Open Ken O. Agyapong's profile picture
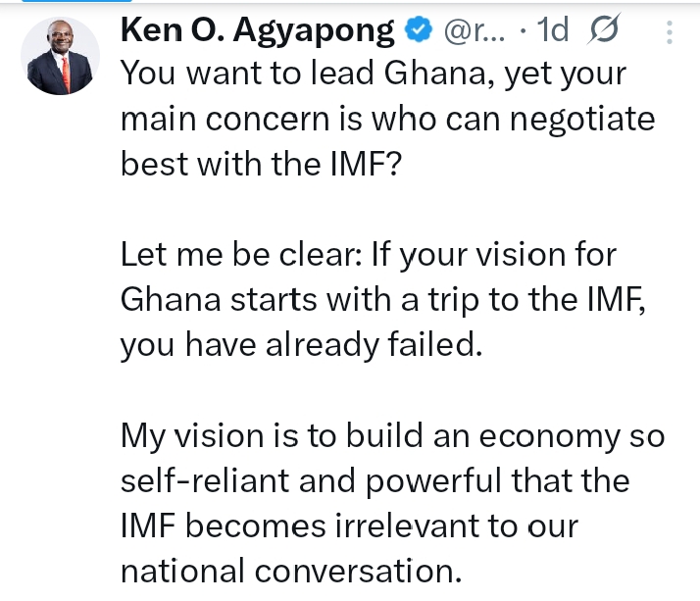700x601 pixels. click(61, 56)
